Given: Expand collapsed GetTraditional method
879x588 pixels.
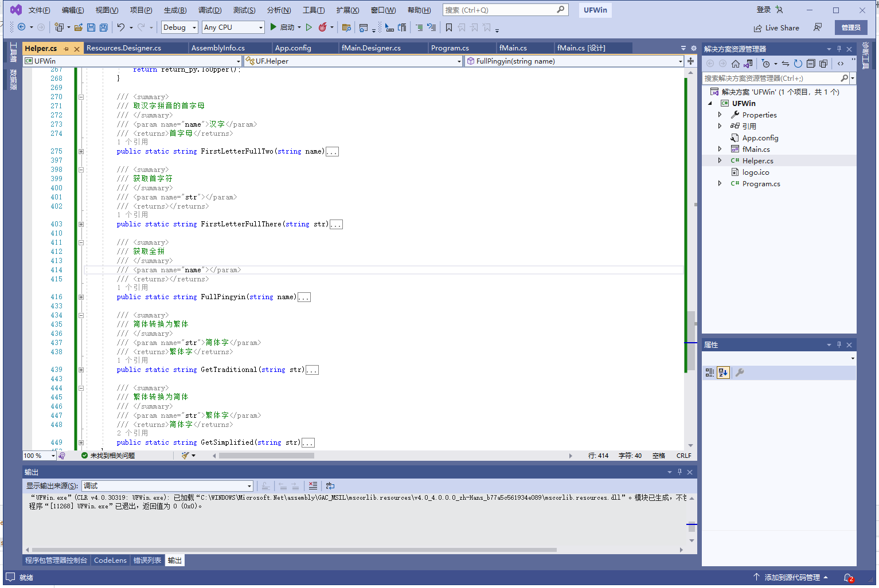Looking at the screenshot, I should (81, 370).
